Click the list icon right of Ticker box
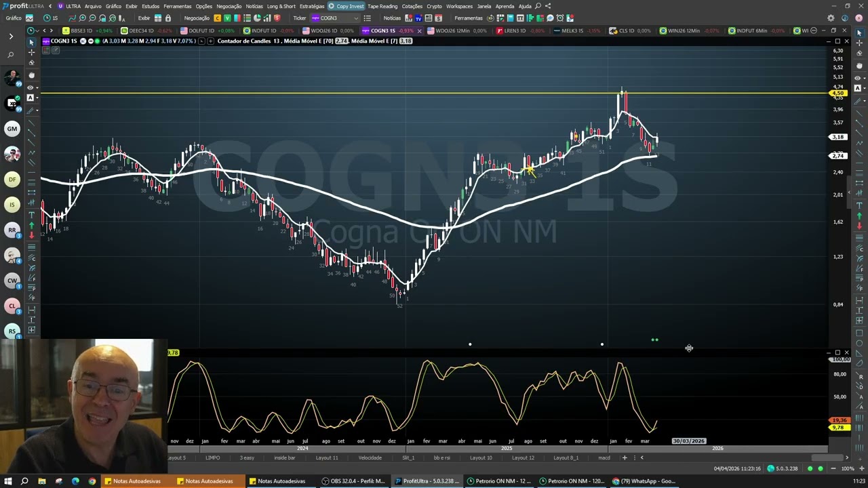 [367, 18]
